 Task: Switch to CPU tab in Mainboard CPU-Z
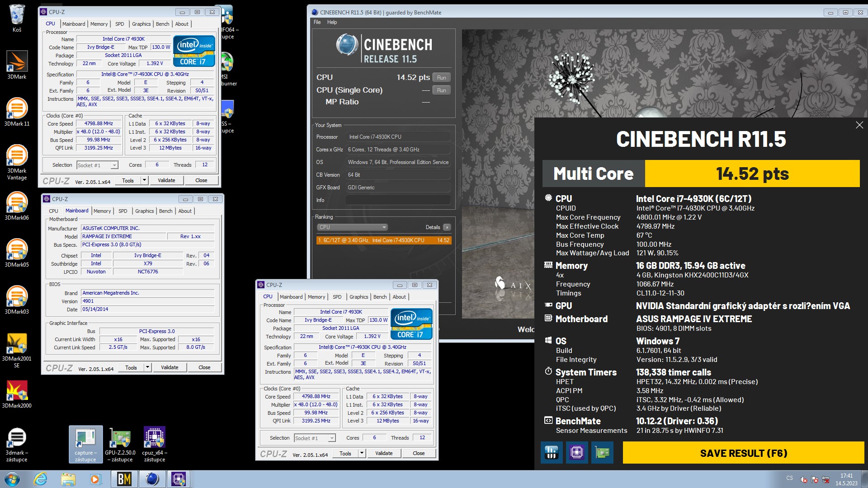[53, 211]
